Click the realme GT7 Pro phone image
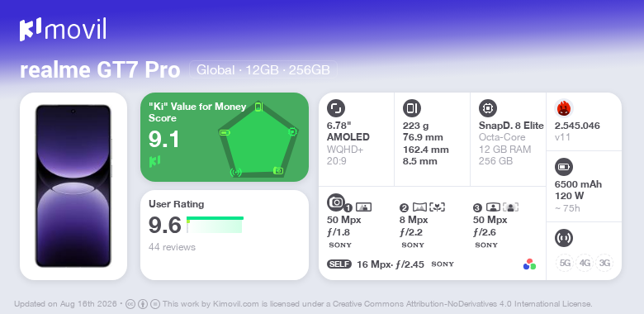The height and width of the screenshot is (314, 644). [73, 186]
